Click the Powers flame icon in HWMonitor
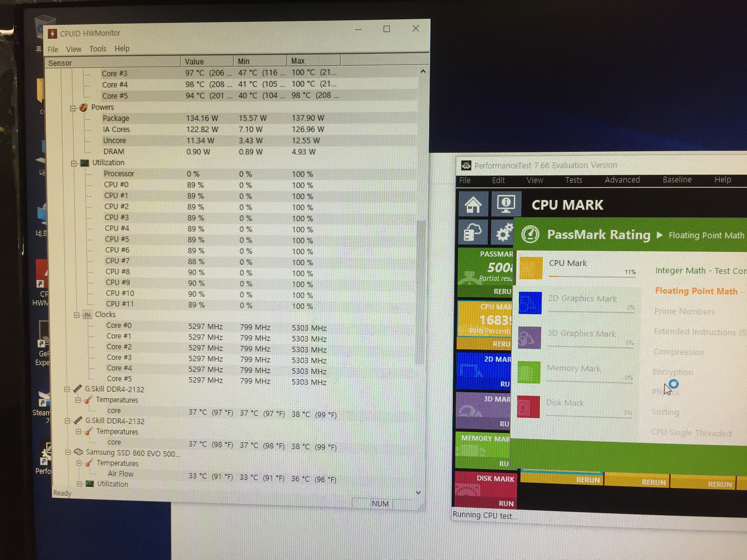 pyautogui.click(x=83, y=107)
